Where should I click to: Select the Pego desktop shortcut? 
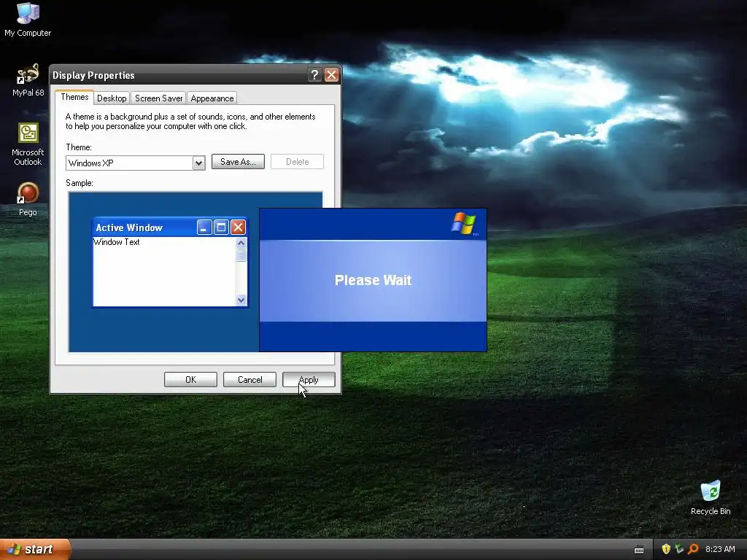[x=28, y=199]
